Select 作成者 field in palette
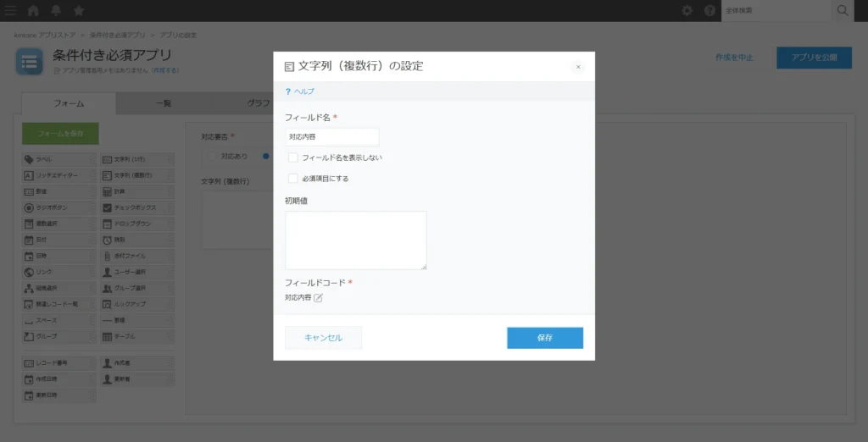 (x=137, y=363)
